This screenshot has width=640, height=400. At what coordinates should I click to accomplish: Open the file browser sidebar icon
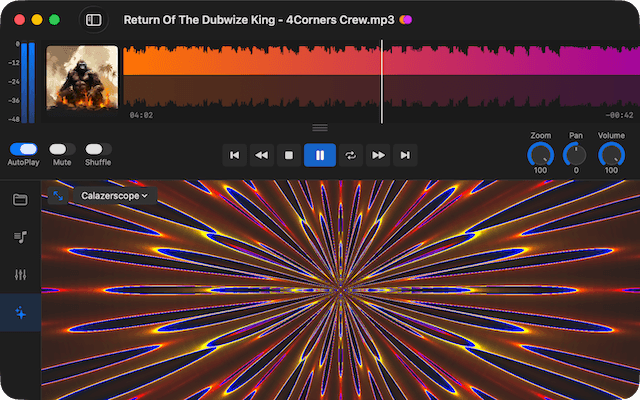pos(20,199)
